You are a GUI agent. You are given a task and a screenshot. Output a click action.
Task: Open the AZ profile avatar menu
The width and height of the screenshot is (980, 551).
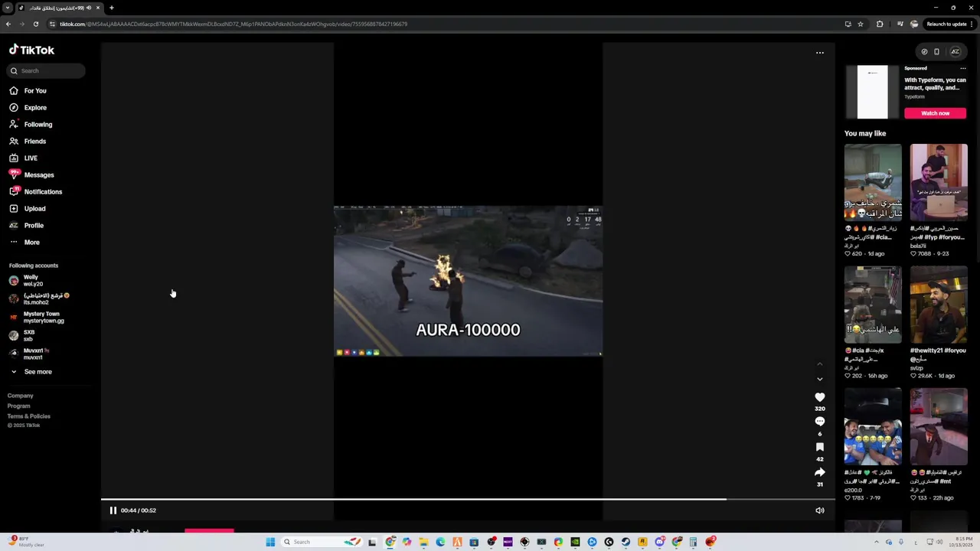955,52
